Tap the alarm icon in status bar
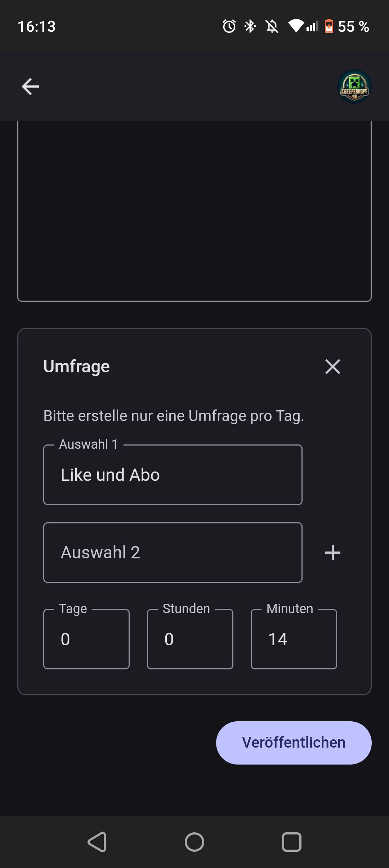 point(229,26)
